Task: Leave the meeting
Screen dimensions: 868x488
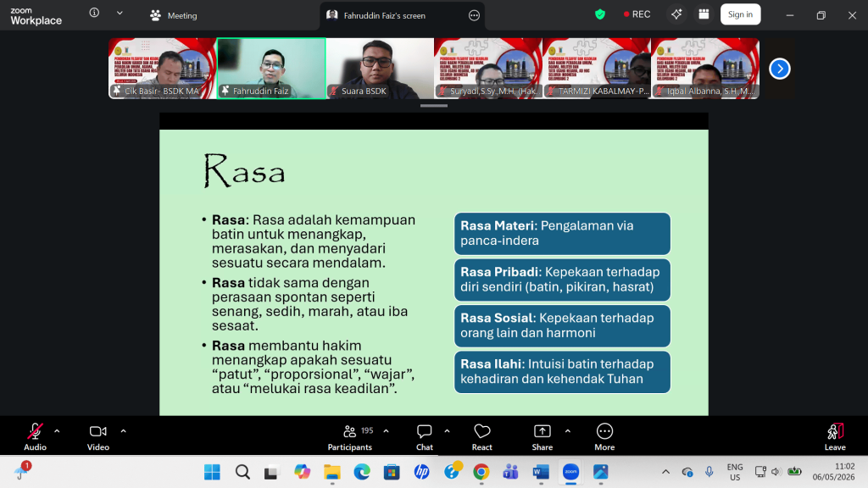Action: (835, 436)
